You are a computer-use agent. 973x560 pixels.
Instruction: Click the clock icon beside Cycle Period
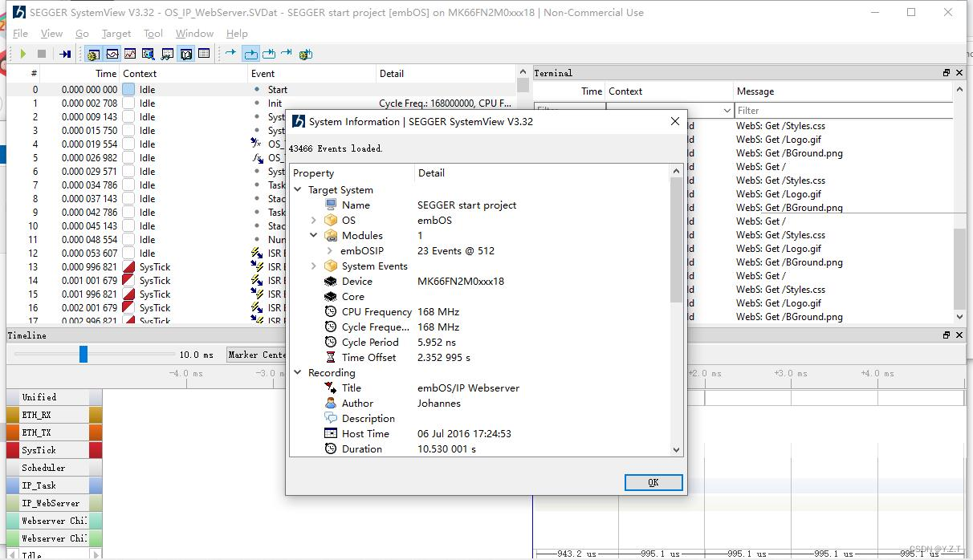click(x=331, y=343)
